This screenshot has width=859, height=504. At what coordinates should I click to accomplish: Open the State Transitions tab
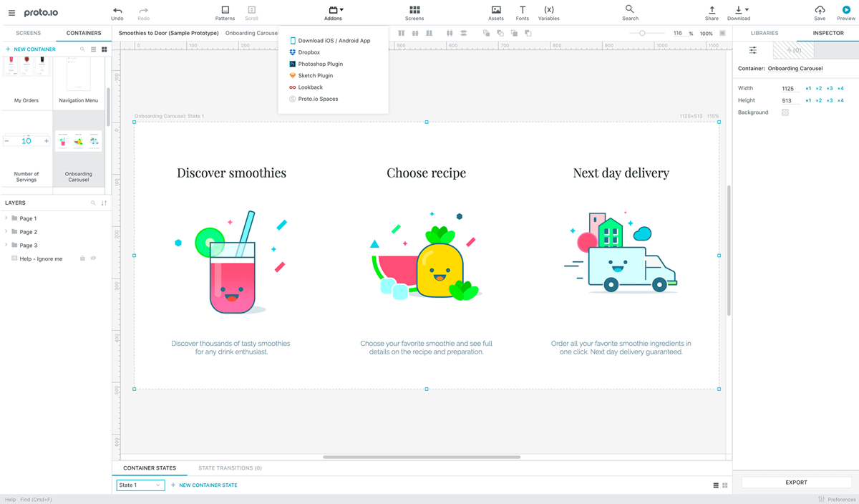coord(230,467)
